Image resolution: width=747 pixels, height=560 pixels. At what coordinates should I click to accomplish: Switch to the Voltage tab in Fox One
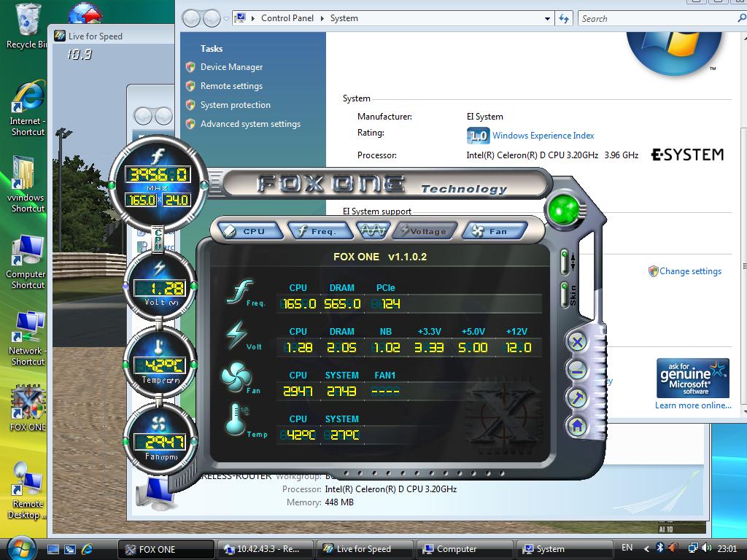pyautogui.click(x=425, y=231)
